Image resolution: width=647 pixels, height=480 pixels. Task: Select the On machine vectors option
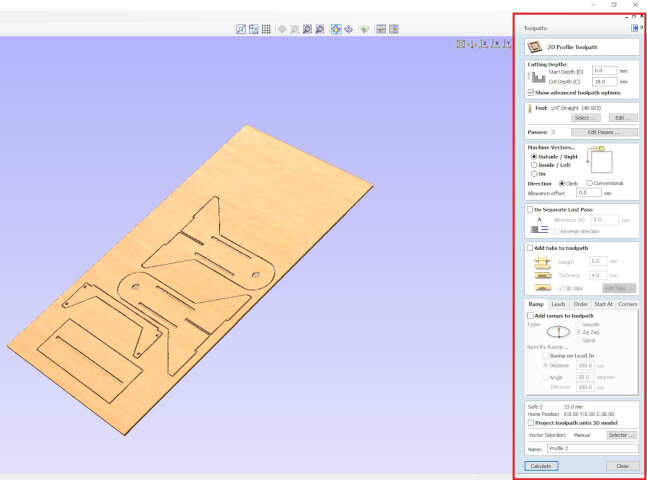pos(534,174)
